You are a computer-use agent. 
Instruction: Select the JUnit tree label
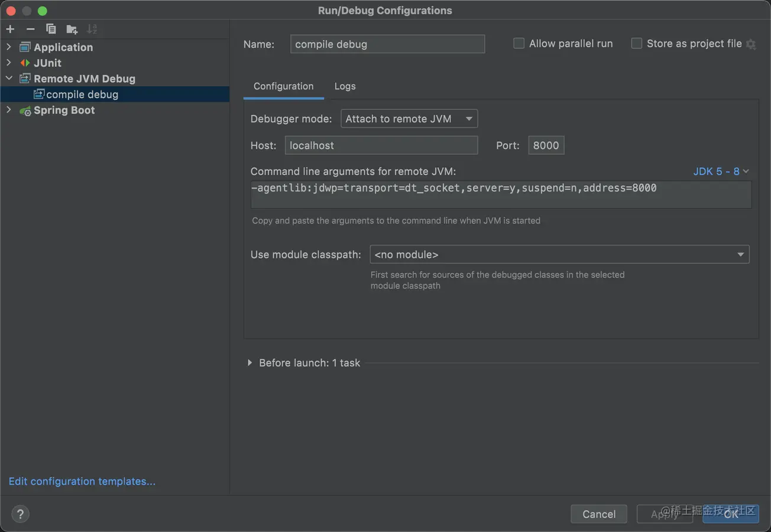pos(47,63)
